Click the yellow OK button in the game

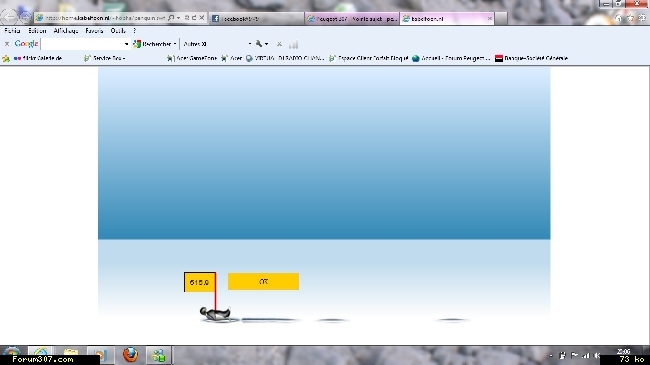tap(263, 282)
